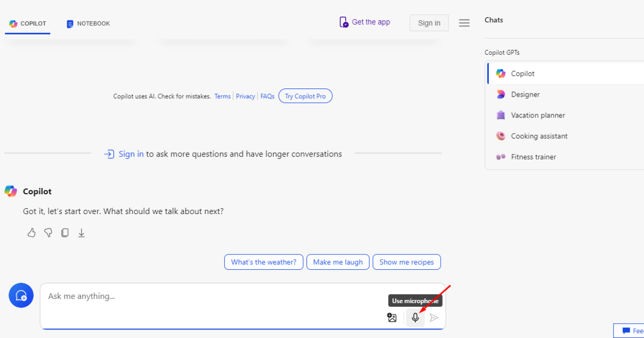Click the "Make me laugh" suggestion
Screen dimensions: 644x338
tap(338, 262)
